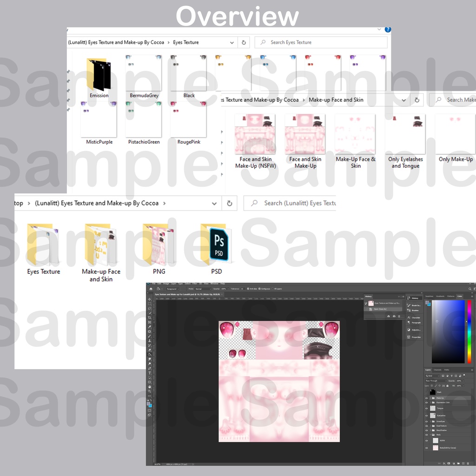This screenshot has width=476, height=476.
Task: Select the Type tool
Action: click(149, 373)
